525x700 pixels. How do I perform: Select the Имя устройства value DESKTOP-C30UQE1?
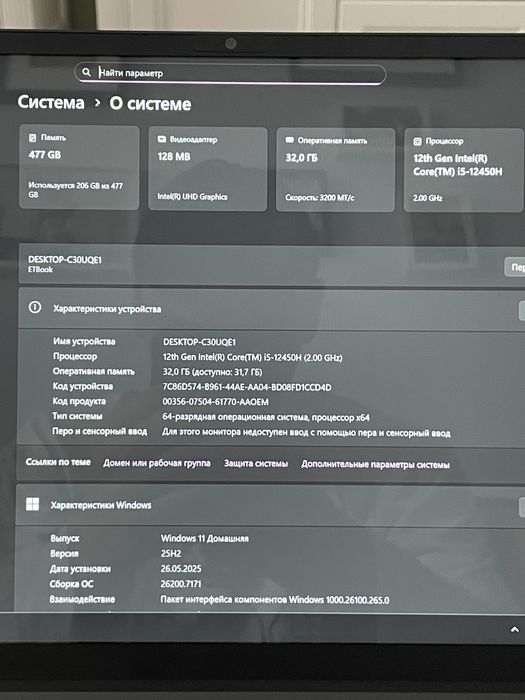[x=199, y=342]
